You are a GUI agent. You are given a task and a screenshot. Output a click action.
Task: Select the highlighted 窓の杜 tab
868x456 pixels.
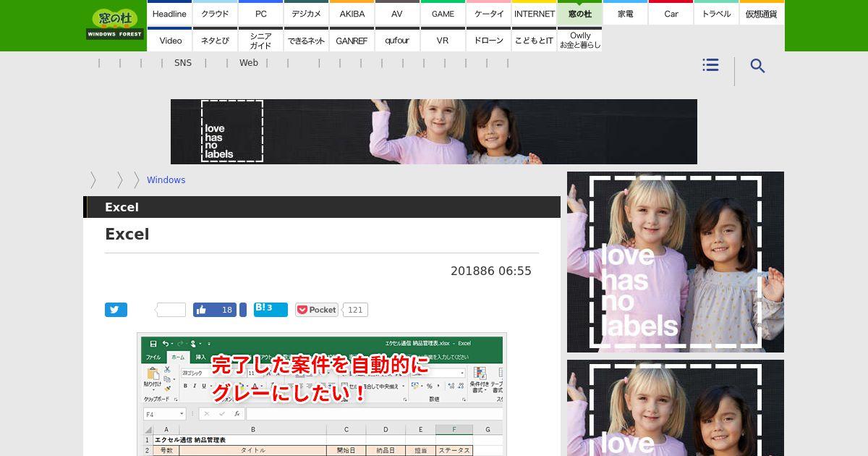click(580, 13)
